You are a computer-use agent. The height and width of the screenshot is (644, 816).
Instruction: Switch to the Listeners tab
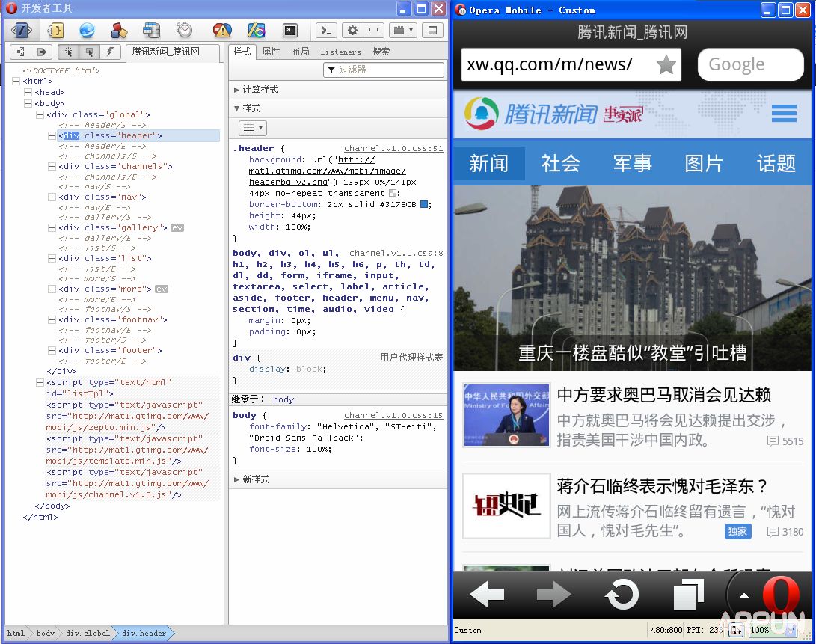click(340, 52)
